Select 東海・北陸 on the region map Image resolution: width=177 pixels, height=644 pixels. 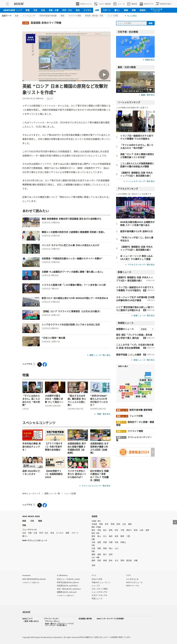pos(141,396)
